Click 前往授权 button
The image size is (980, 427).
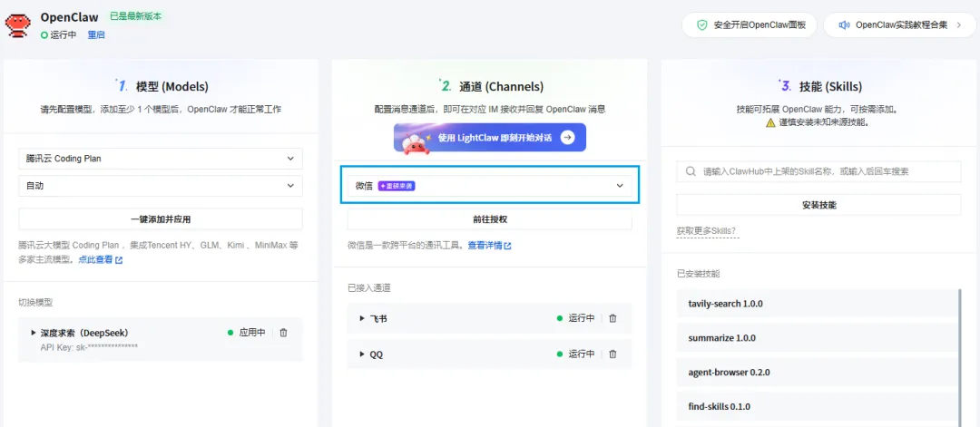489,219
